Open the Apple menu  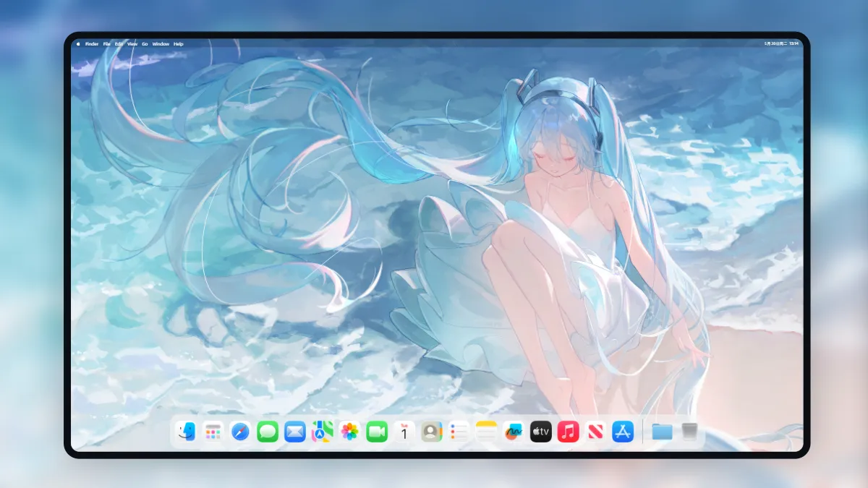[x=78, y=44]
